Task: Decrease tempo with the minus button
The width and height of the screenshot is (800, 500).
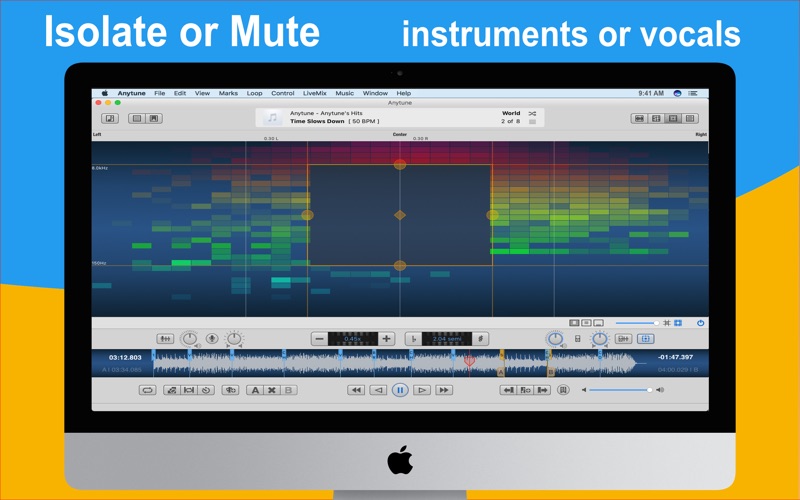Action: click(x=319, y=339)
